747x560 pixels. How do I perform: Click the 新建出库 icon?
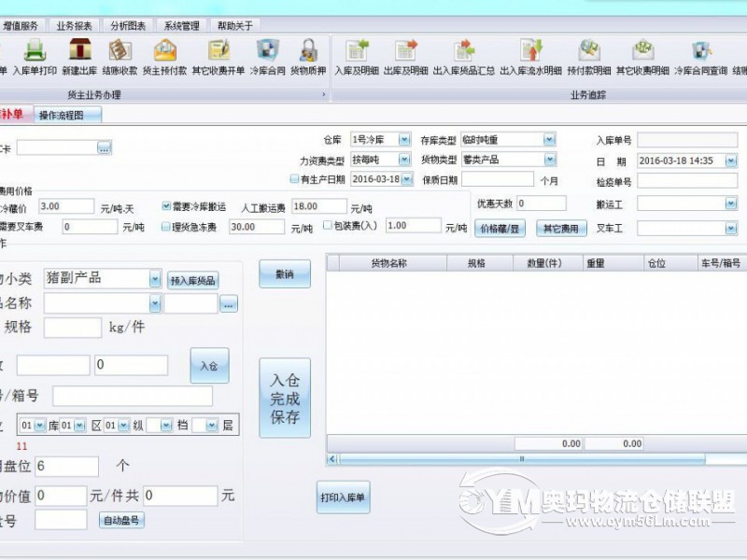click(x=79, y=57)
